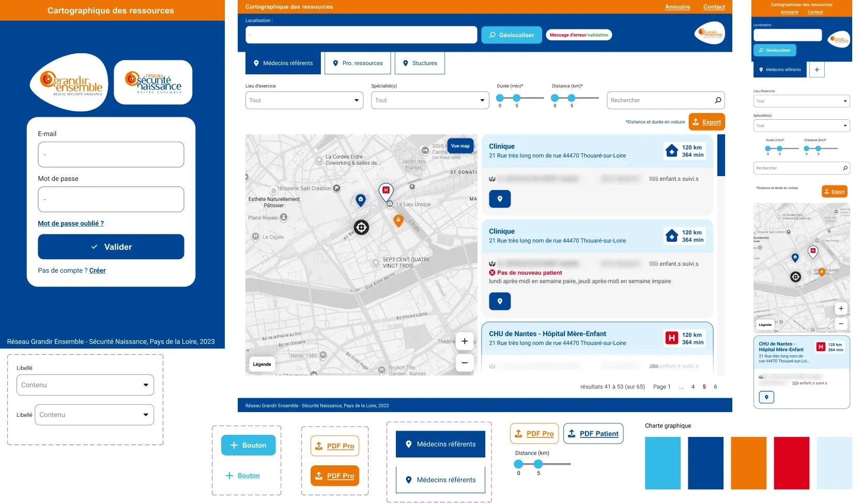Click the red H icon on CHU de Nantes card
Viewport: 862px width, 504px height.
(x=671, y=338)
